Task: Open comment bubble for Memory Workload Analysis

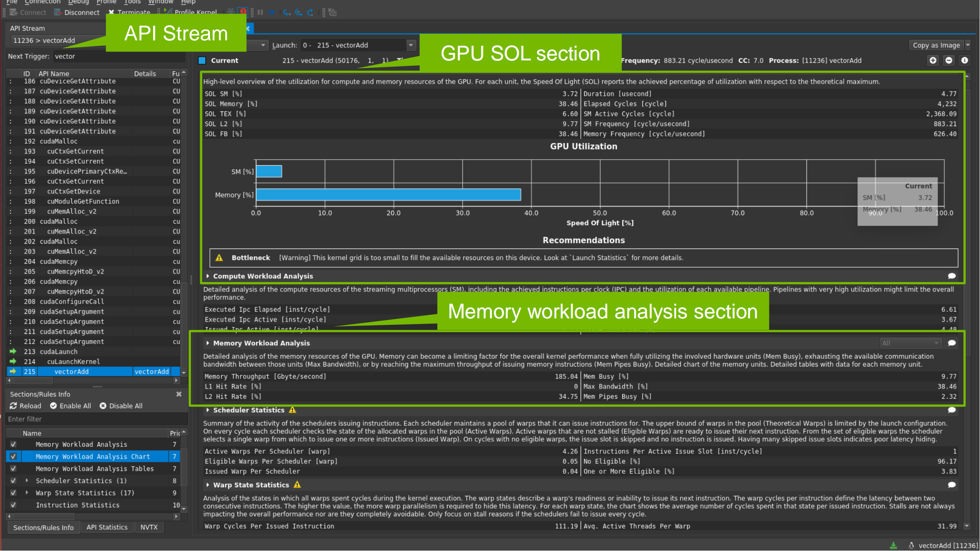Action: point(952,343)
